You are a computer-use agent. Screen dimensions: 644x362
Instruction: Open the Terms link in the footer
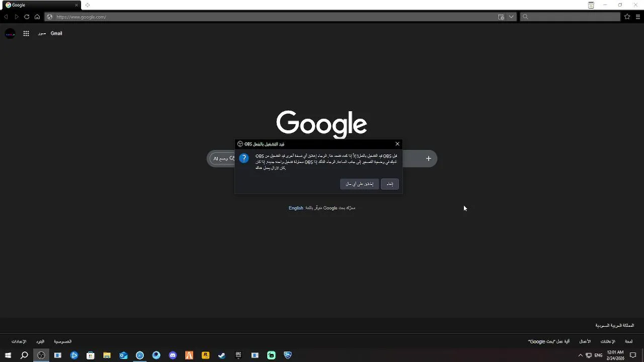tap(40, 341)
